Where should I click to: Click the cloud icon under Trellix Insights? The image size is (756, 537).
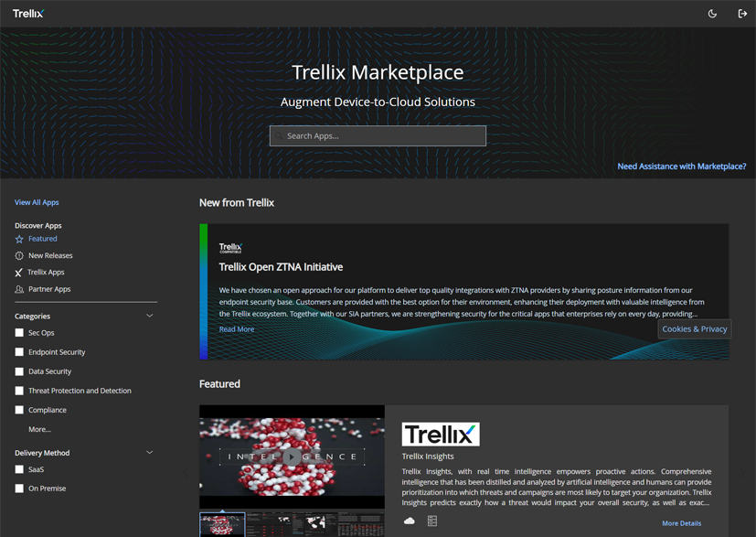coord(410,521)
